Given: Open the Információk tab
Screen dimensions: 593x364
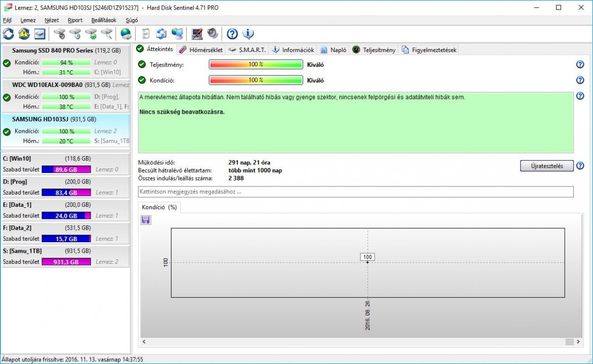Looking at the screenshot, I should pyautogui.click(x=293, y=50).
